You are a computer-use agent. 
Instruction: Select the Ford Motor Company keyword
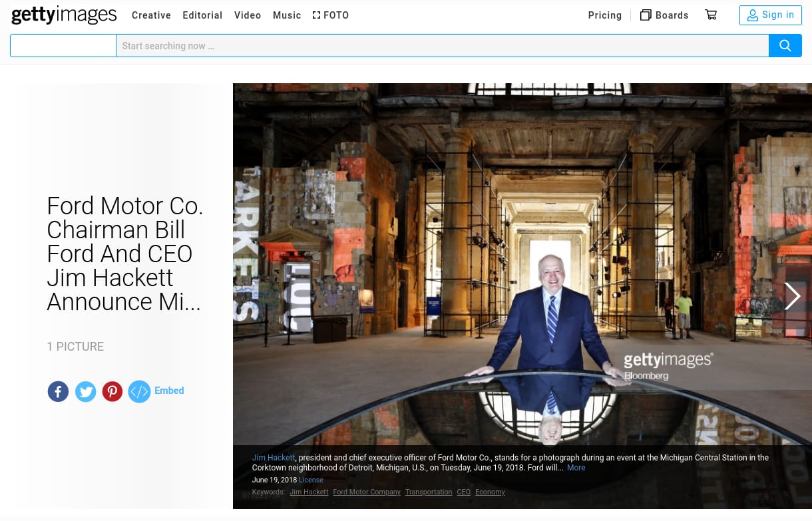367,492
